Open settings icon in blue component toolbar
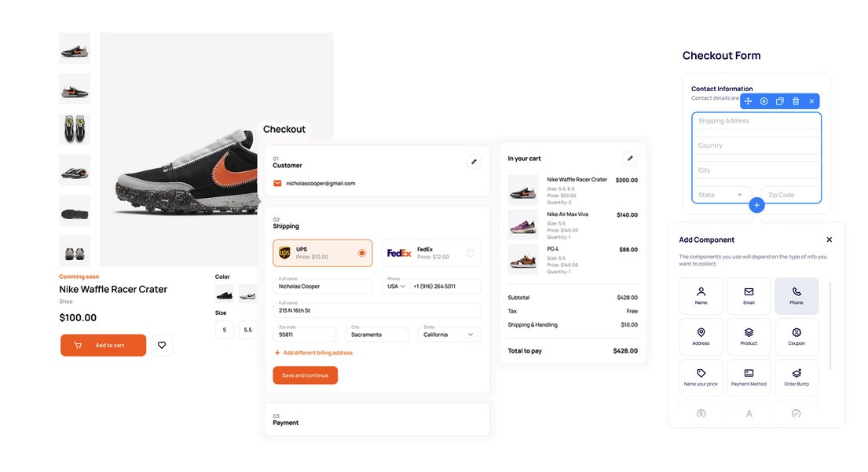Image resolution: width=868 pixels, height=472 pixels. 764,101
